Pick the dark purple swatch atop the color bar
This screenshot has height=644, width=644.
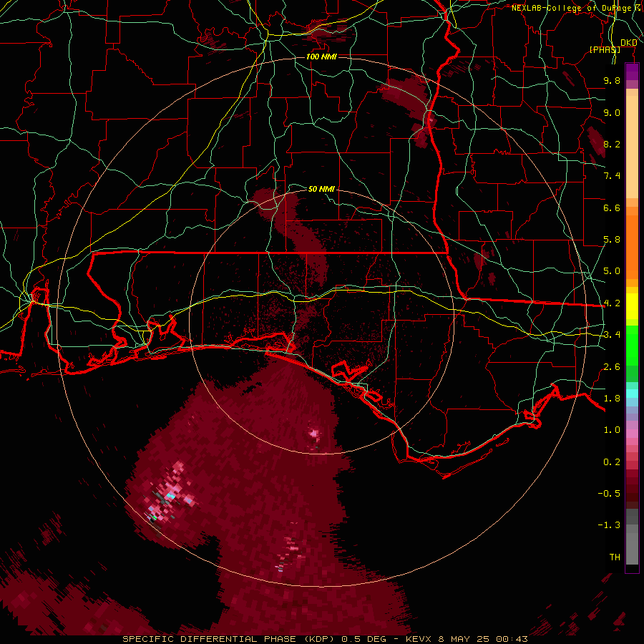click(632, 72)
